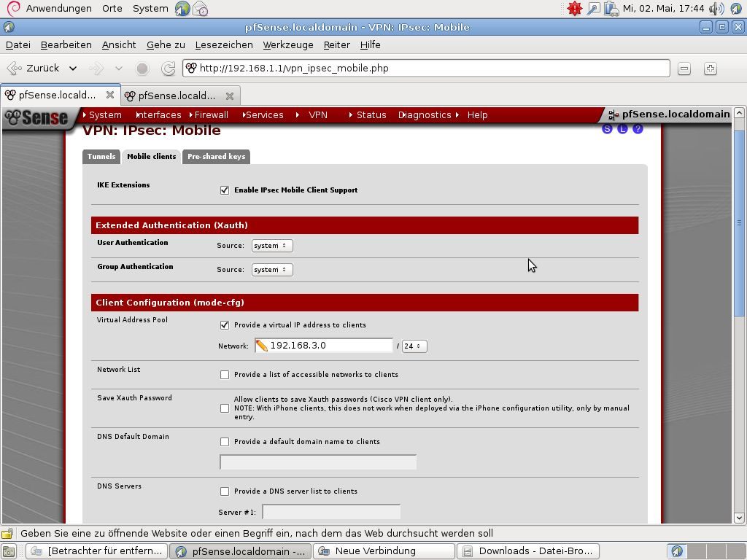The image size is (747, 560).
Task: Zoom in with plus toolbar icon
Action: (711, 69)
